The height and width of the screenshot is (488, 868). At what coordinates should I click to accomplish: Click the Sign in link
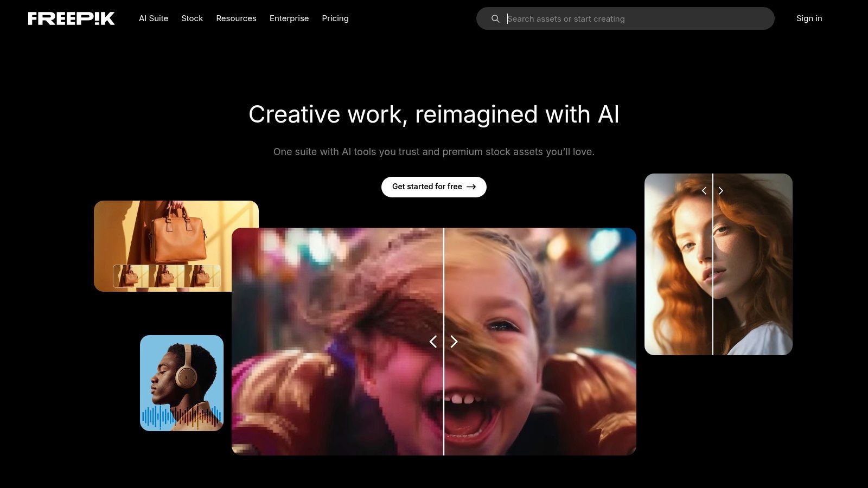point(809,18)
